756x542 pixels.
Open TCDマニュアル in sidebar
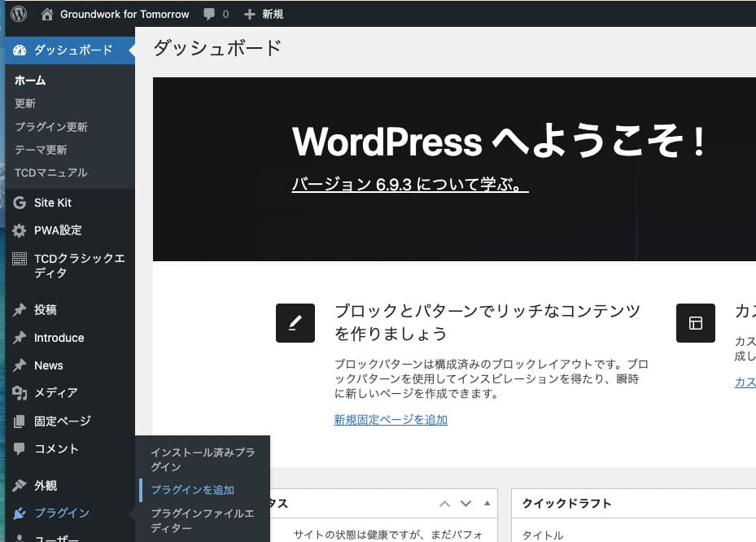coord(50,173)
